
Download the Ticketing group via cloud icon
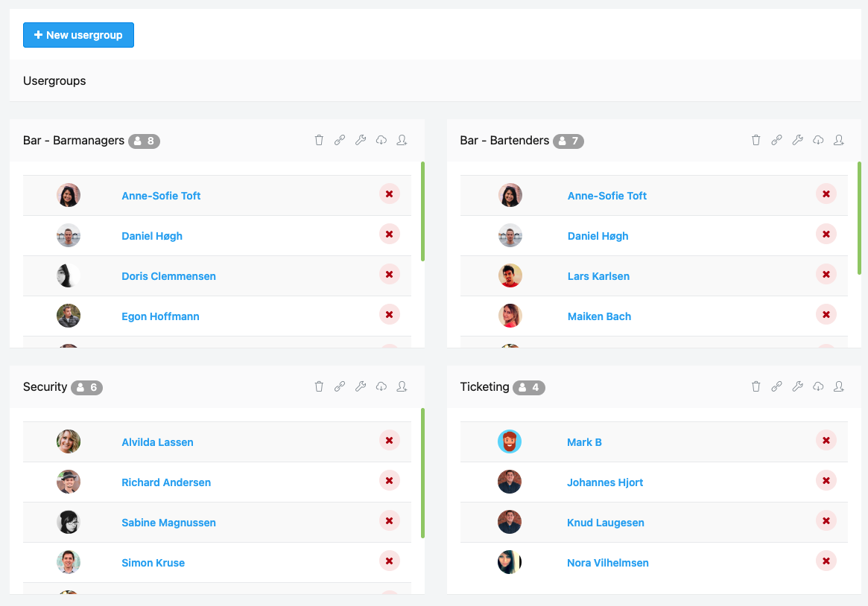coord(818,386)
